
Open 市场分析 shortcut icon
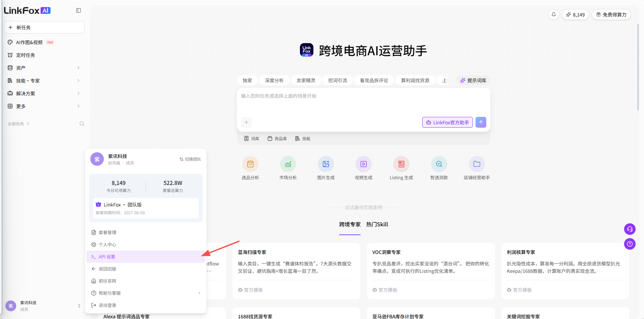(288, 164)
